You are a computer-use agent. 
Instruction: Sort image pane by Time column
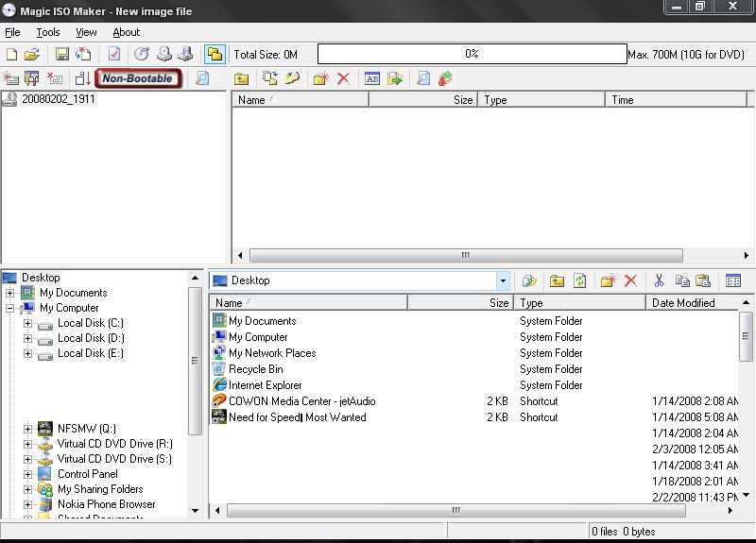(676, 100)
